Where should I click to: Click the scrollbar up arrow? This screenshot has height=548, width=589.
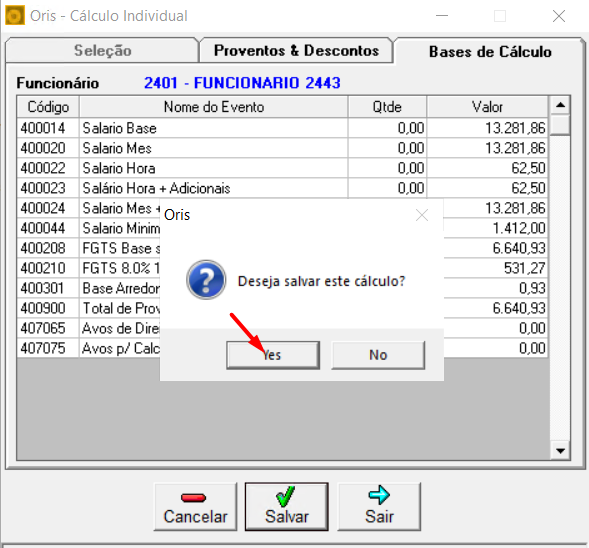coord(560,105)
